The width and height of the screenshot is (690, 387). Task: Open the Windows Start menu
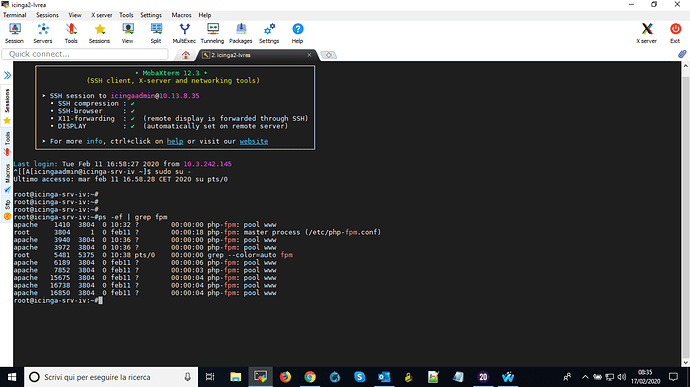[12, 377]
